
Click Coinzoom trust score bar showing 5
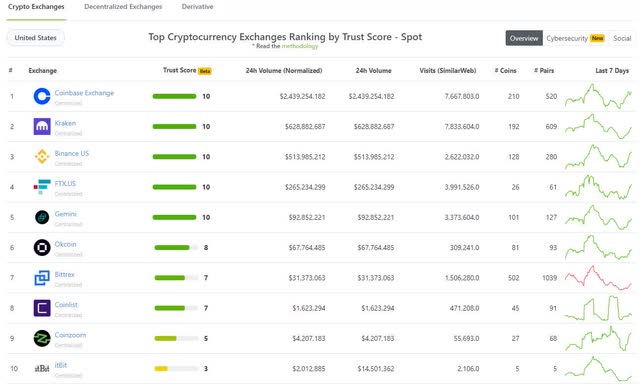(x=176, y=338)
